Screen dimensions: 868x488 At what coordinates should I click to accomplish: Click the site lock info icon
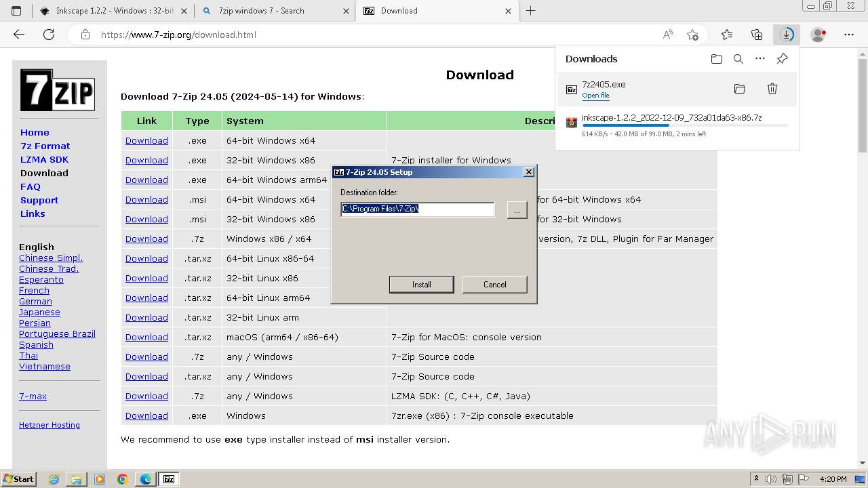click(85, 35)
